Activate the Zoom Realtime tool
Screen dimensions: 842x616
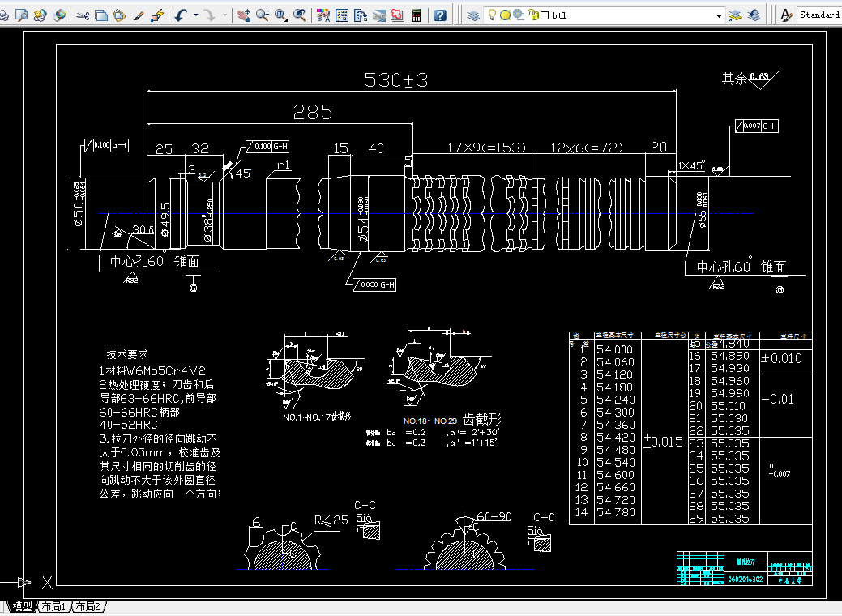261,14
